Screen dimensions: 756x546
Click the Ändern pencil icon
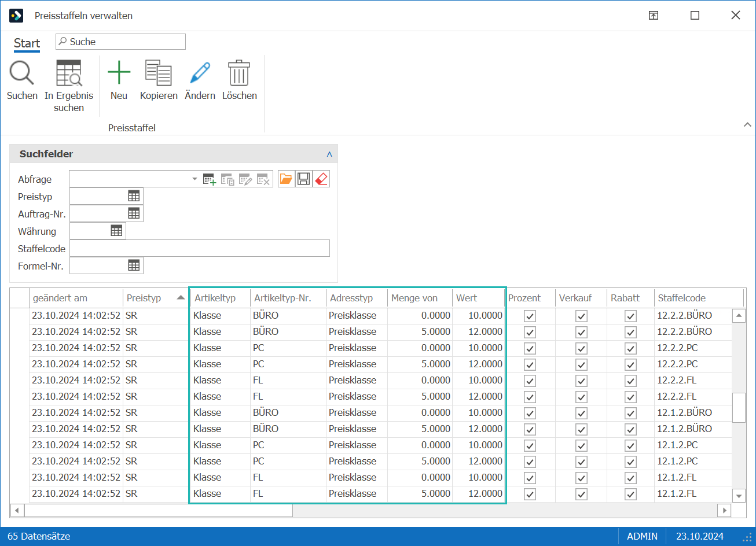(x=200, y=73)
